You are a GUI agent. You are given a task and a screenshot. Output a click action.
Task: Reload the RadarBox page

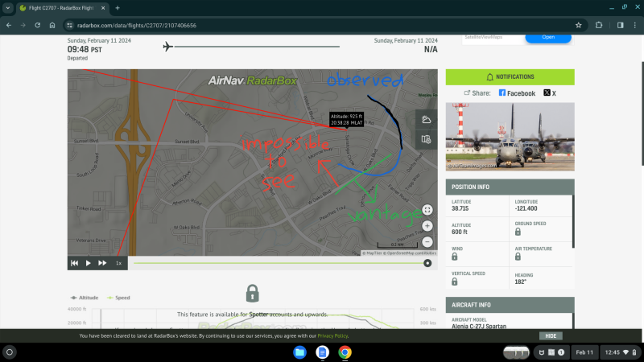coord(37,25)
